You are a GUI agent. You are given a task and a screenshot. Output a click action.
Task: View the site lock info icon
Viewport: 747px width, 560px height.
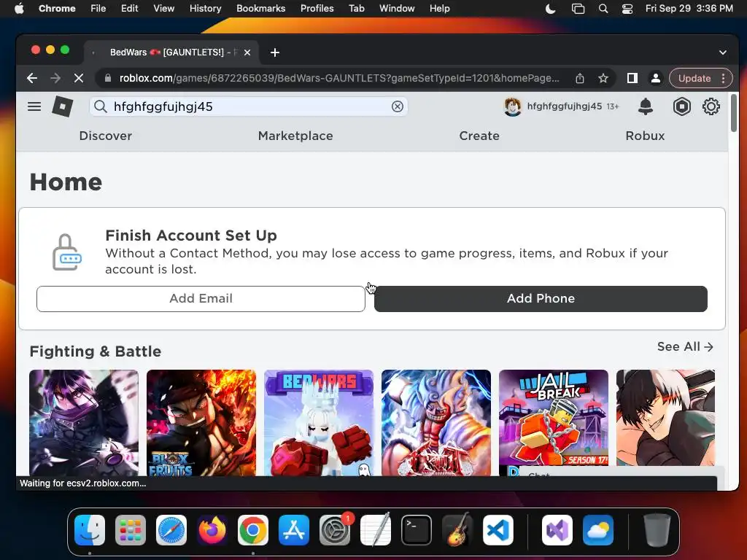coord(108,78)
